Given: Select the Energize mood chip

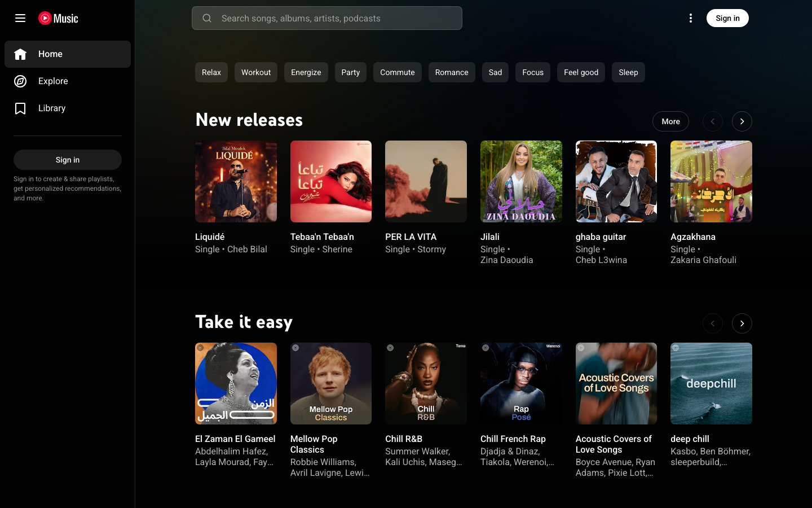Looking at the screenshot, I should (x=306, y=72).
